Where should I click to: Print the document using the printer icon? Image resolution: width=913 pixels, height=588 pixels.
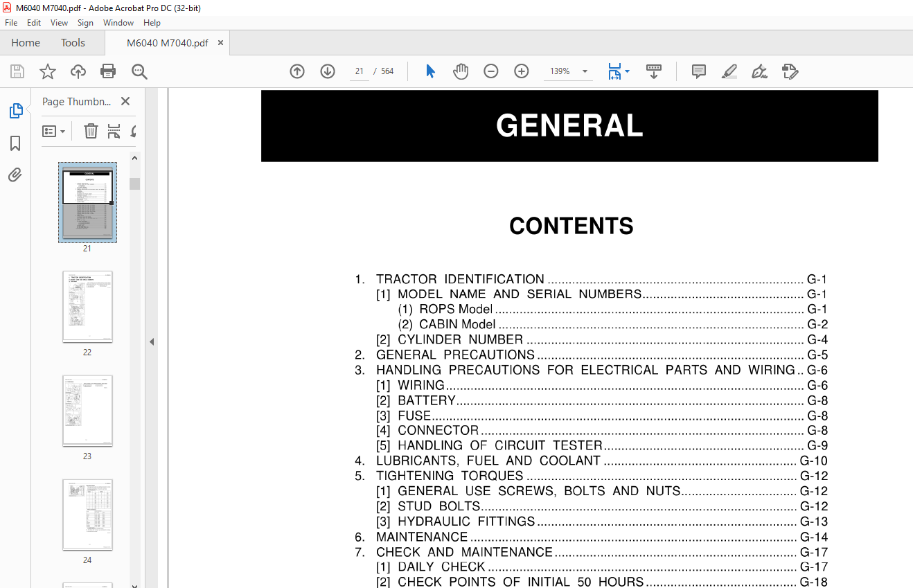point(108,71)
